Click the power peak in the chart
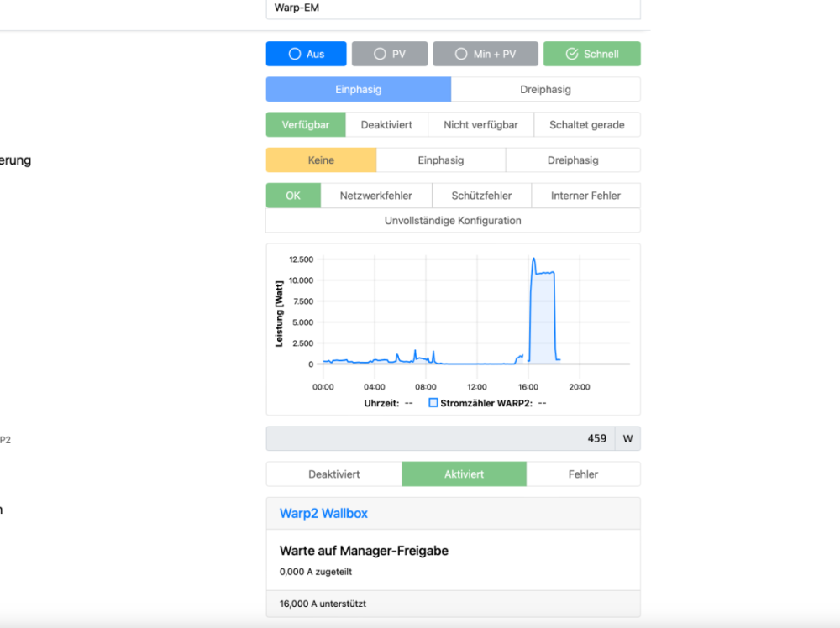Image resolution: width=840 pixels, height=628 pixels. pos(533,259)
